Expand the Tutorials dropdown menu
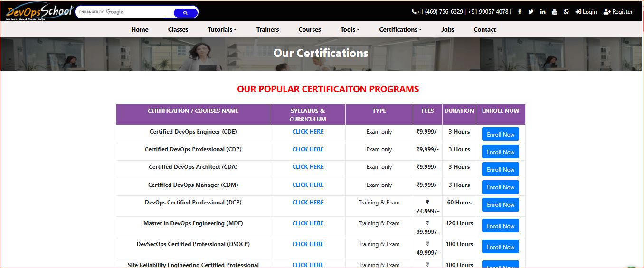The height and width of the screenshot is (268, 644). coord(222,29)
